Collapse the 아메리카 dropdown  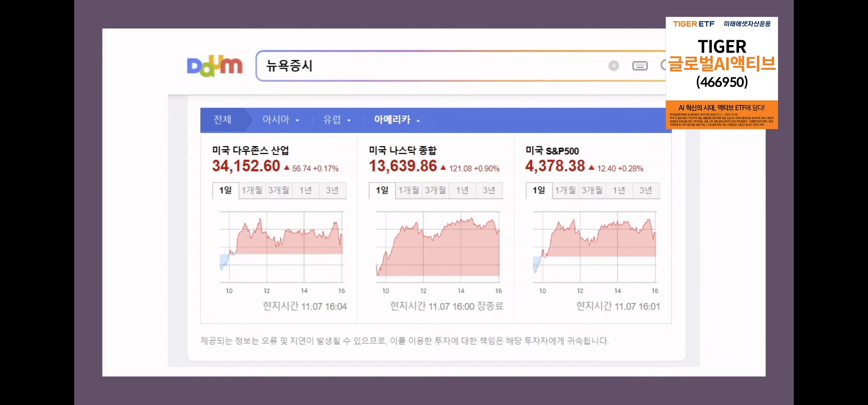tap(397, 120)
